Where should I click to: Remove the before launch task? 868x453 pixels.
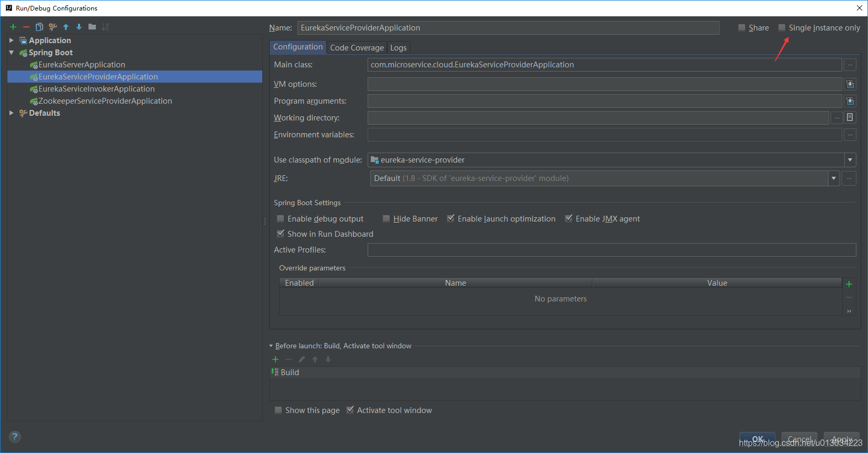(289, 359)
